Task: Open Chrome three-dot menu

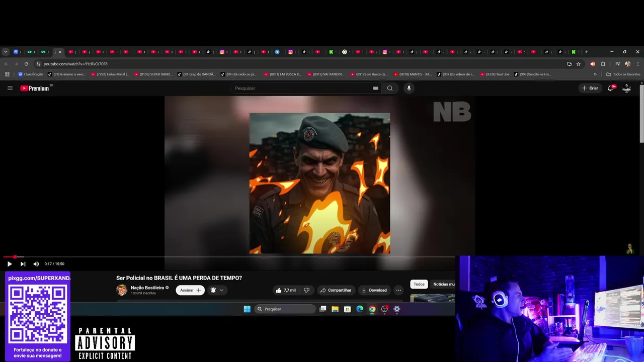Action: 638,64
